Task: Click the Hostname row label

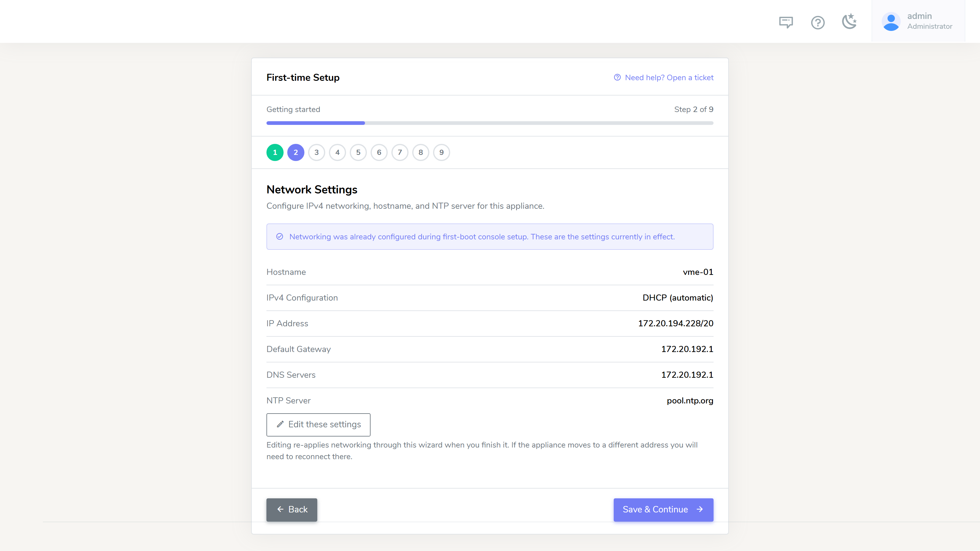Action: point(286,272)
